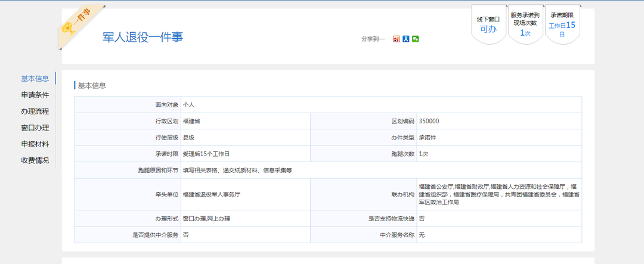Screen dimensions: 644x264
Task: Click the 福建省退役军人事务厅 lead unit cell
Action: tap(212, 194)
